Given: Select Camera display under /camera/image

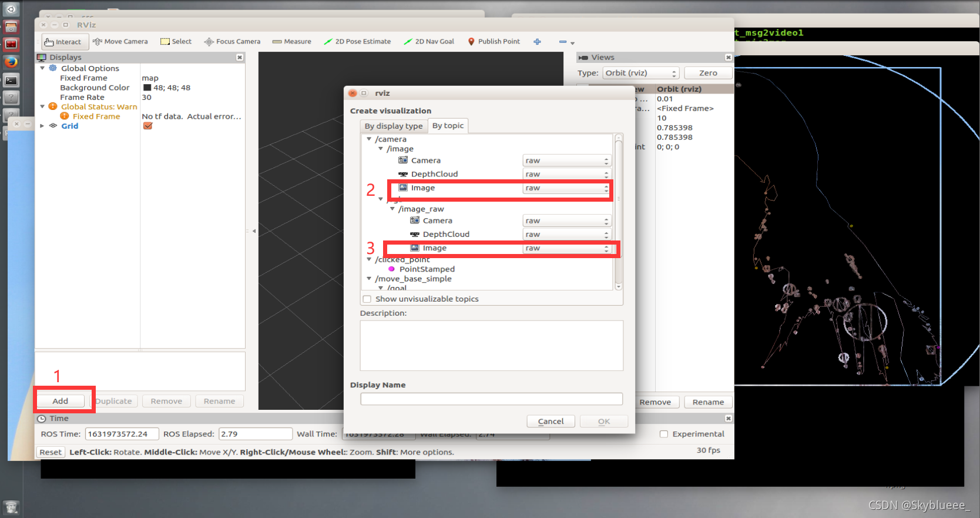Looking at the screenshot, I should coord(425,161).
